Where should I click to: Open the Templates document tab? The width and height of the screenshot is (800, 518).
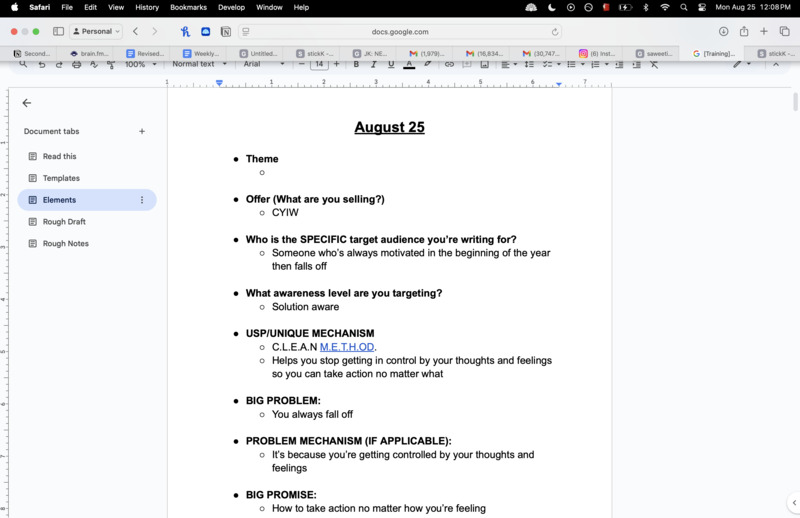(x=61, y=178)
